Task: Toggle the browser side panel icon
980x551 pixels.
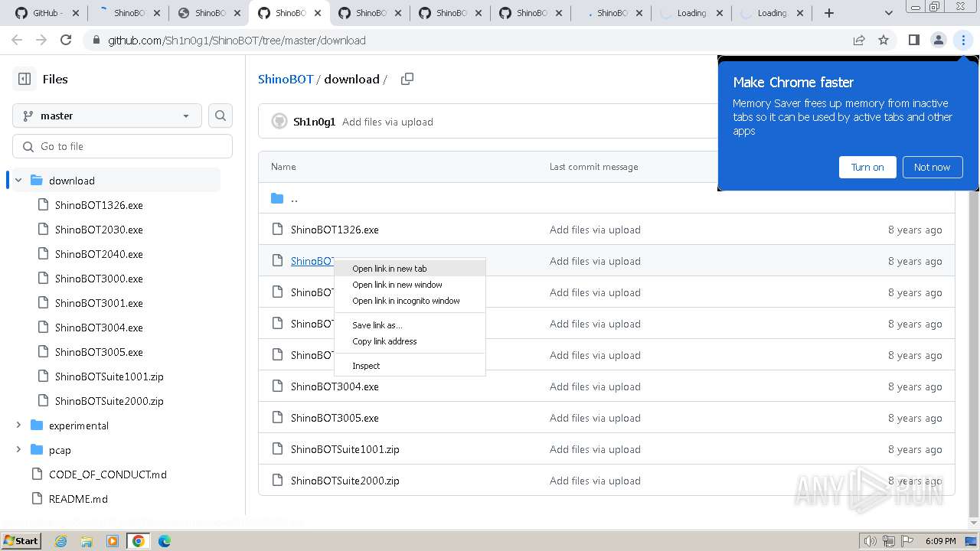Action: (913, 40)
